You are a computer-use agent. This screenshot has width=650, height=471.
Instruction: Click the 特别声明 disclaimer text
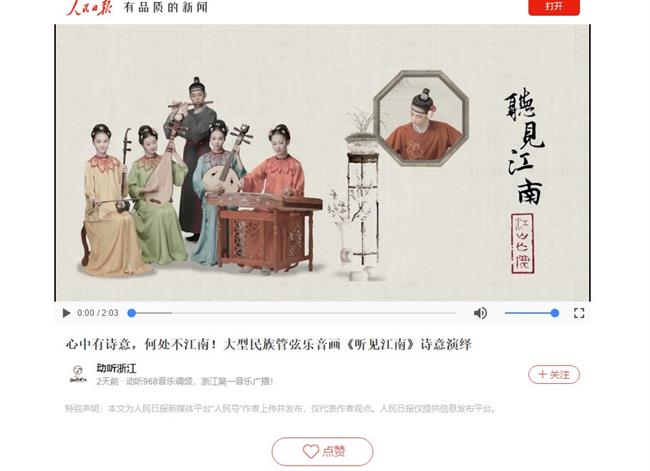(280, 409)
